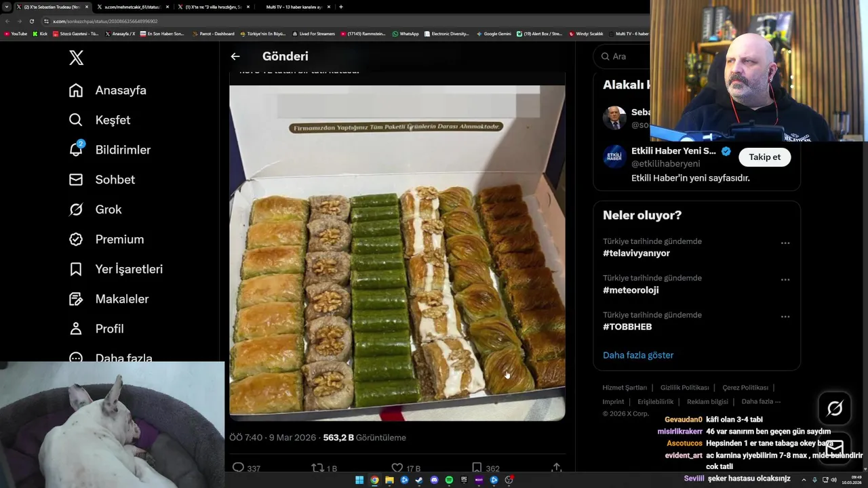This screenshot has height=488, width=868.
Task: Open Gizlilik Politikası link
Action: point(684,388)
